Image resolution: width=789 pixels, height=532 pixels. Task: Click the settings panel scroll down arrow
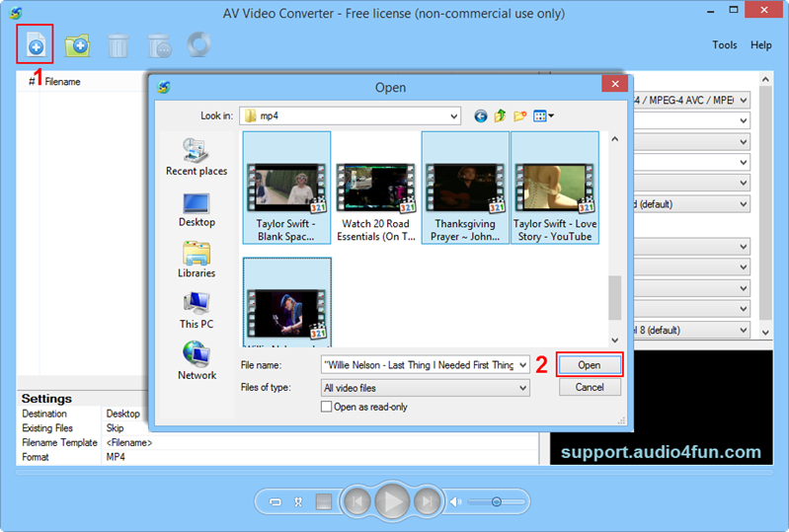pos(765,333)
